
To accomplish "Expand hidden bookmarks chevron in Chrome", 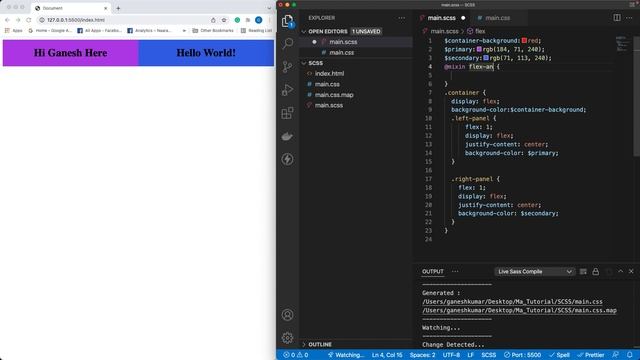I will coord(184,31).
